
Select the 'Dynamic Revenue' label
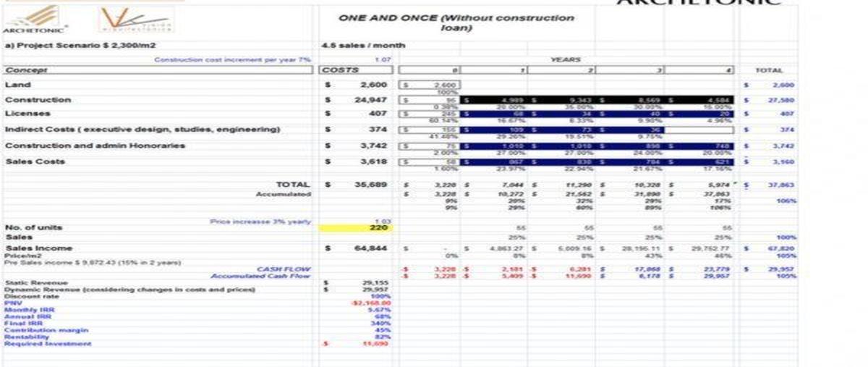(129, 290)
